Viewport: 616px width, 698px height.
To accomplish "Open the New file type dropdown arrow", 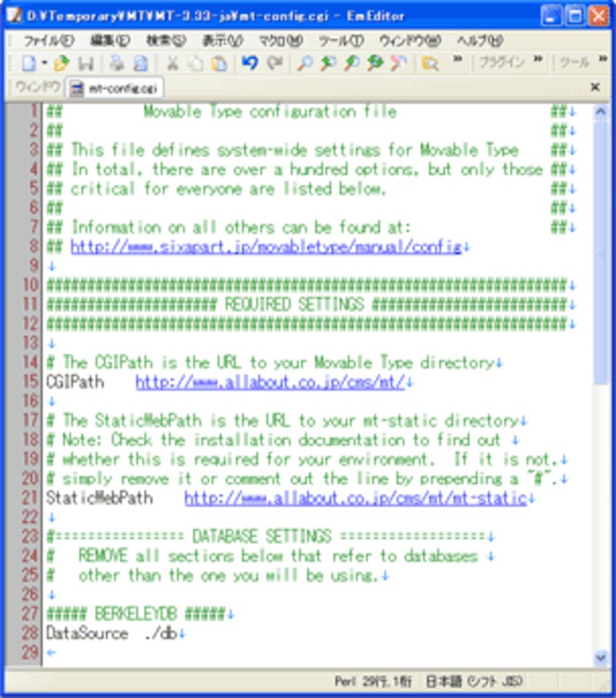I will tap(45, 63).
